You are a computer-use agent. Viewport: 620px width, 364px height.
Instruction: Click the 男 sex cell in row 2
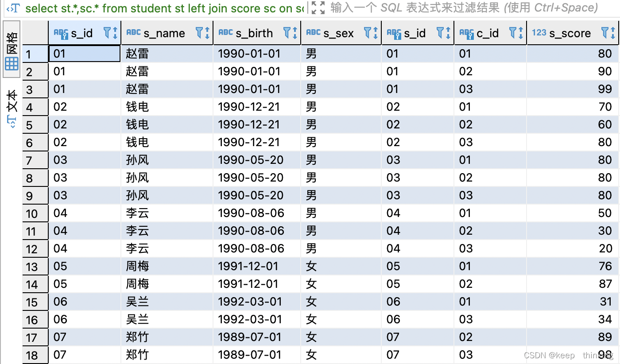[x=341, y=71]
